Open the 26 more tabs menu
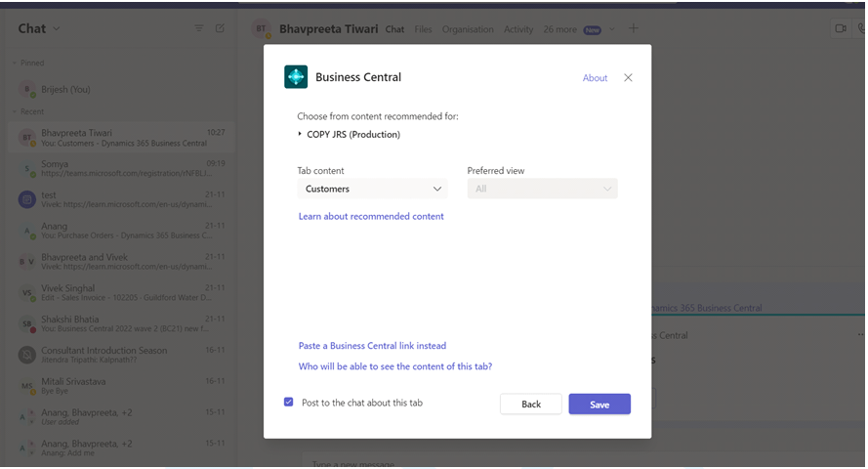868x469 pixels. click(x=559, y=29)
